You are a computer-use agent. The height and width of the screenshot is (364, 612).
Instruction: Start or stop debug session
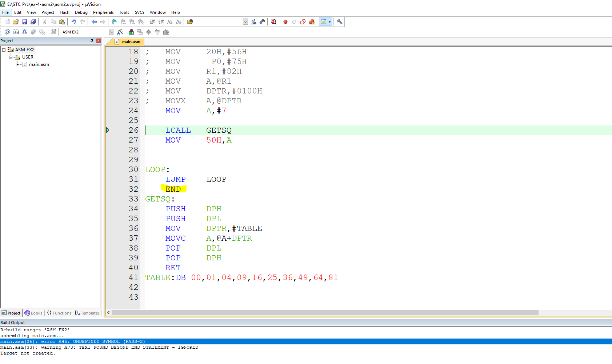[x=274, y=22]
